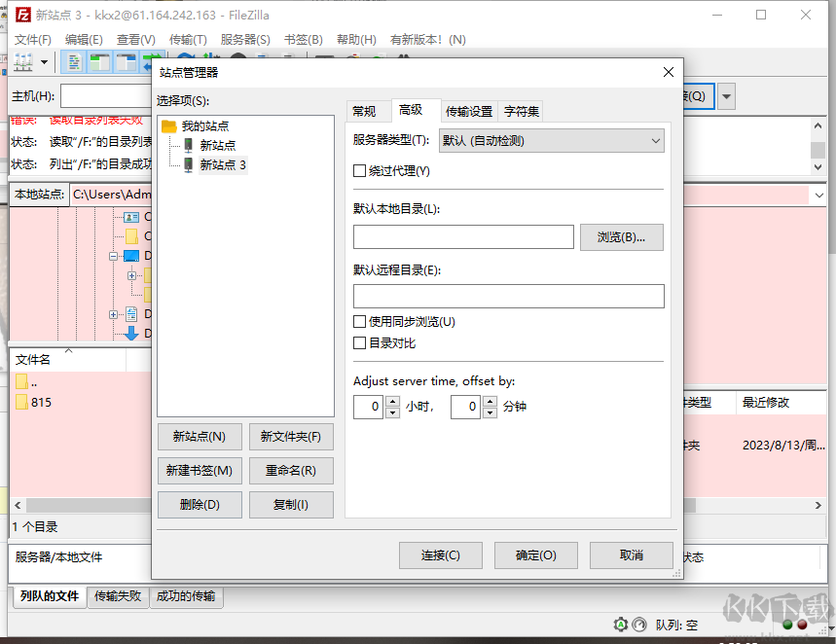The image size is (836, 644).
Task: Click the 浏览(B)... button
Action: pos(622,237)
